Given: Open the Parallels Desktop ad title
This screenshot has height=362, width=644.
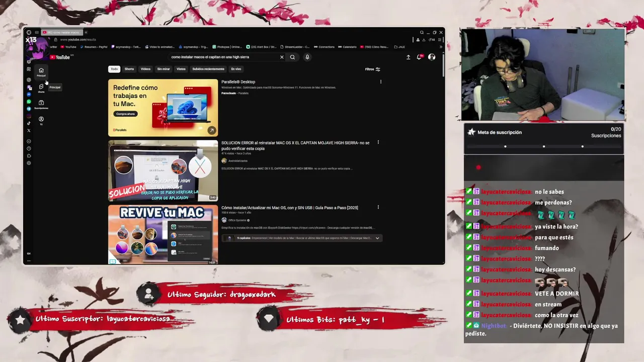Looking at the screenshot, I should point(238,82).
